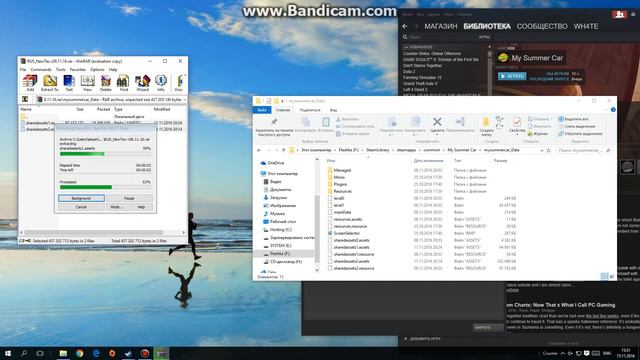The image size is (640, 360).
Task: Click WinRAR up-one-level icon beside address bar
Action: (x=25, y=99)
